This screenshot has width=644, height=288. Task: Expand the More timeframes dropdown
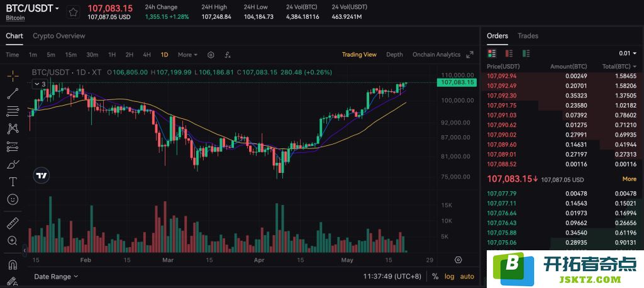pos(187,55)
